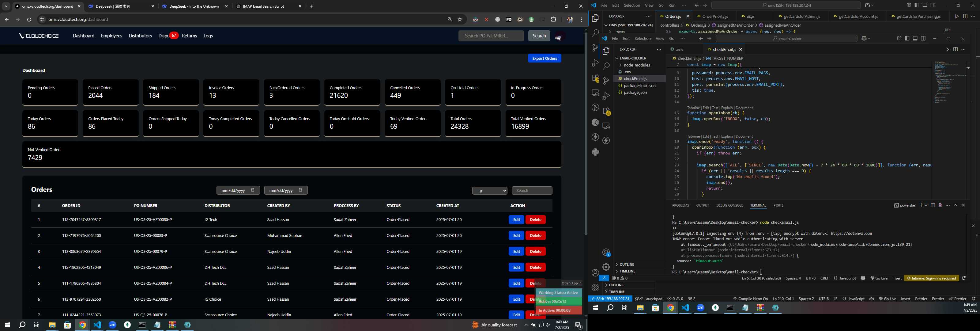Open File Explorer on the left Windows taskbar

(x=52, y=325)
